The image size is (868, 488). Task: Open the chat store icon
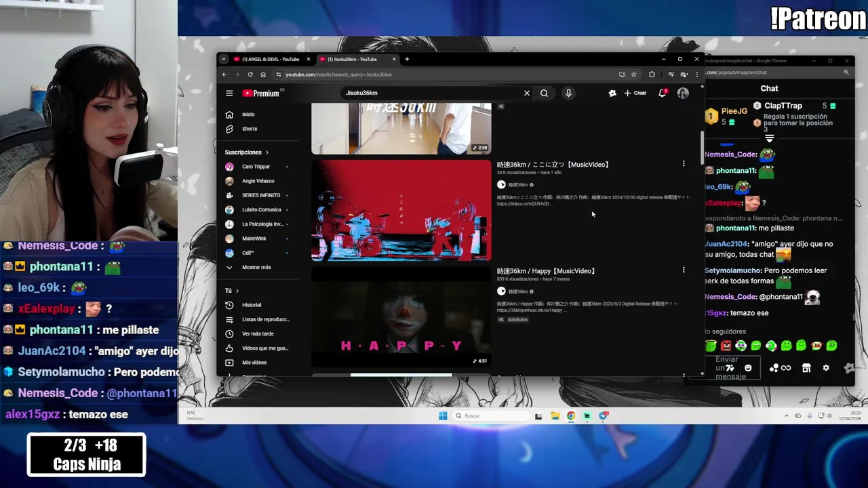(806, 368)
